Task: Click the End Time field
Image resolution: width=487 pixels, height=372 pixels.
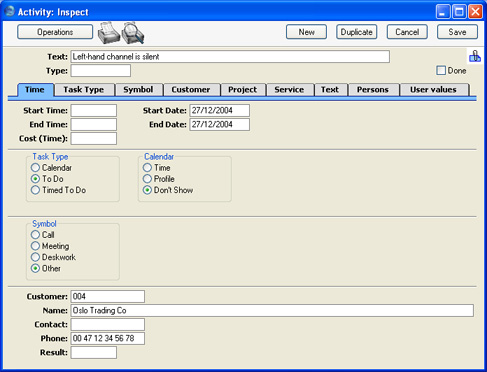Action: pyautogui.click(x=94, y=124)
